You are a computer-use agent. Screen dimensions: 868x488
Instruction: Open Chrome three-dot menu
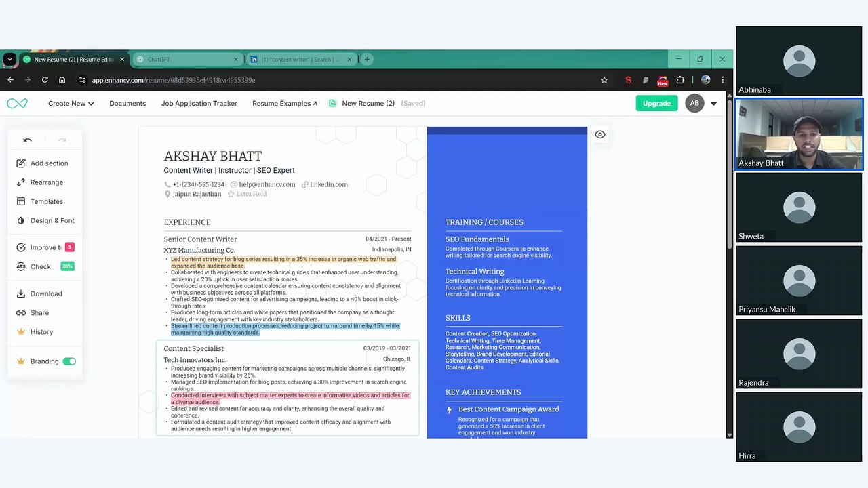click(x=722, y=80)
